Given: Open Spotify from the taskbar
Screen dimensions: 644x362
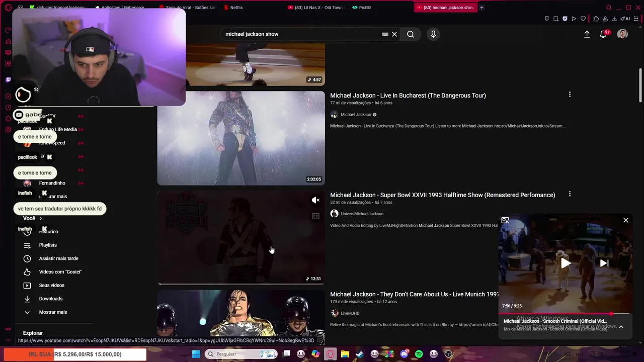Looking at the screenshot, I should (x=419, y=354).
